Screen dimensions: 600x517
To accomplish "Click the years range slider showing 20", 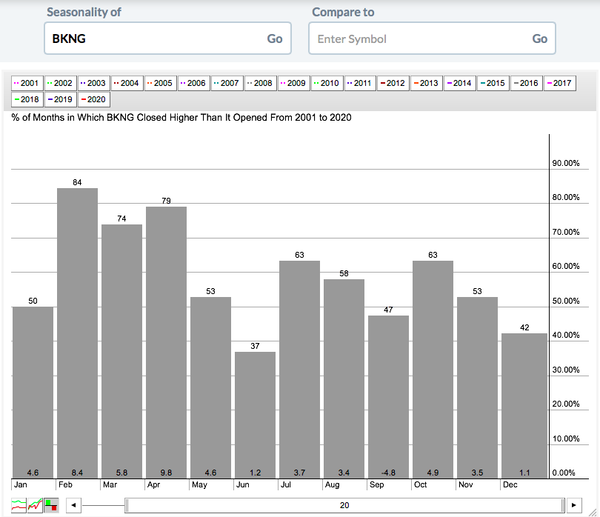I will 343,505.
